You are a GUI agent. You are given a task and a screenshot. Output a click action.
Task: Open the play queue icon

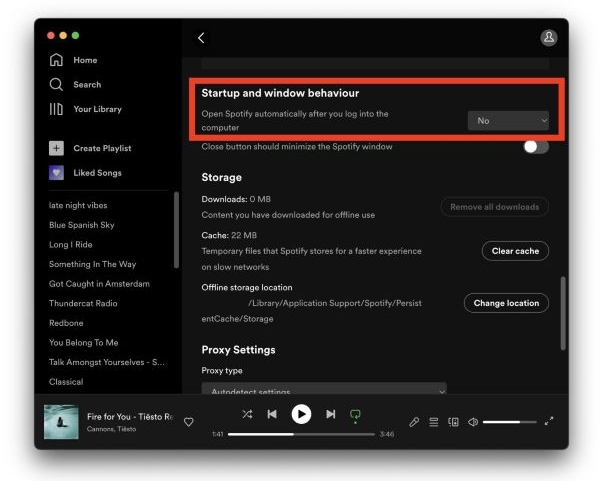(434, 422)
